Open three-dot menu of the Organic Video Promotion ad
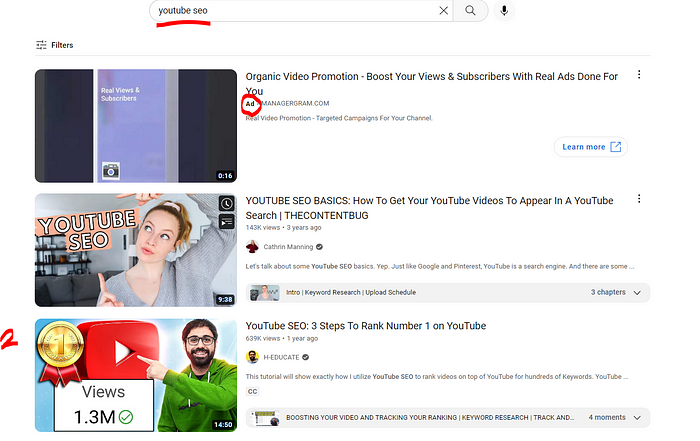 click(639, 75)
